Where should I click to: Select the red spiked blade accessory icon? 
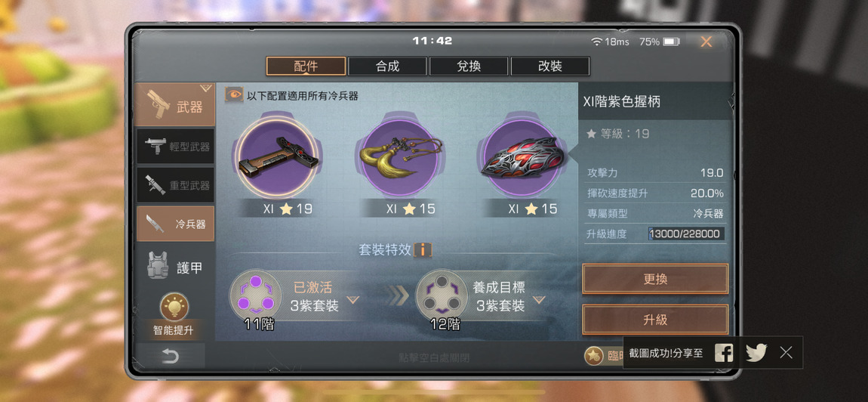[521, 157]
